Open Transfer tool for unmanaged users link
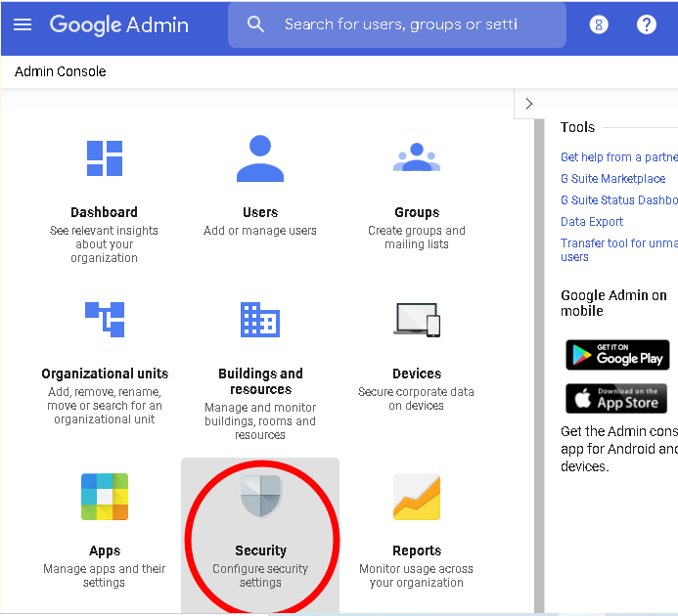The image size is (678, 616). [619, 250]
